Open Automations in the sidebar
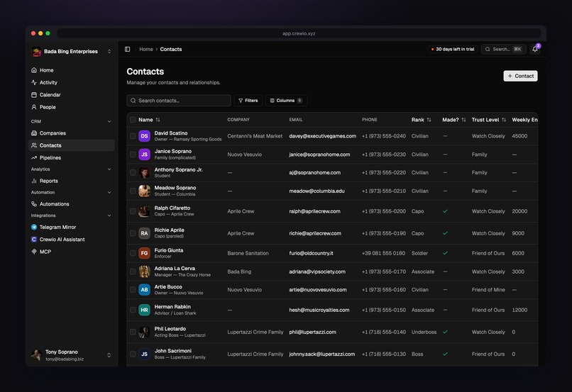Screen dimensions: 572x392 pyautogui.click(x=72, y=204)
